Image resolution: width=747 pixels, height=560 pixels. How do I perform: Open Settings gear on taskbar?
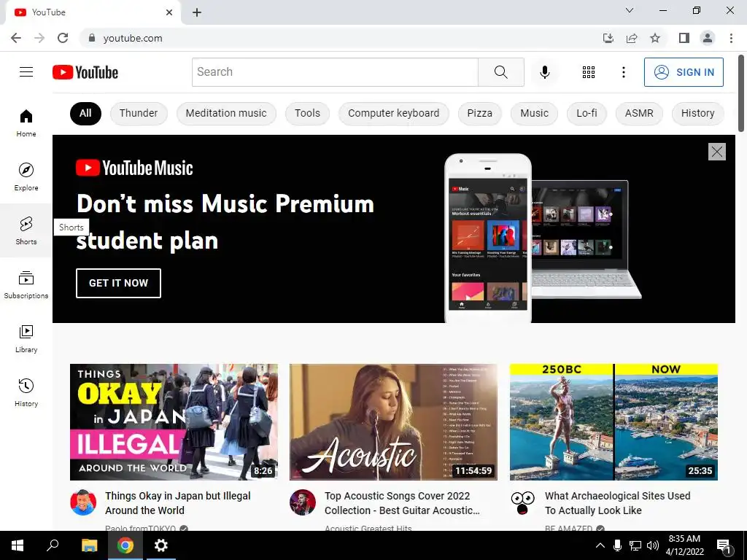161,545
